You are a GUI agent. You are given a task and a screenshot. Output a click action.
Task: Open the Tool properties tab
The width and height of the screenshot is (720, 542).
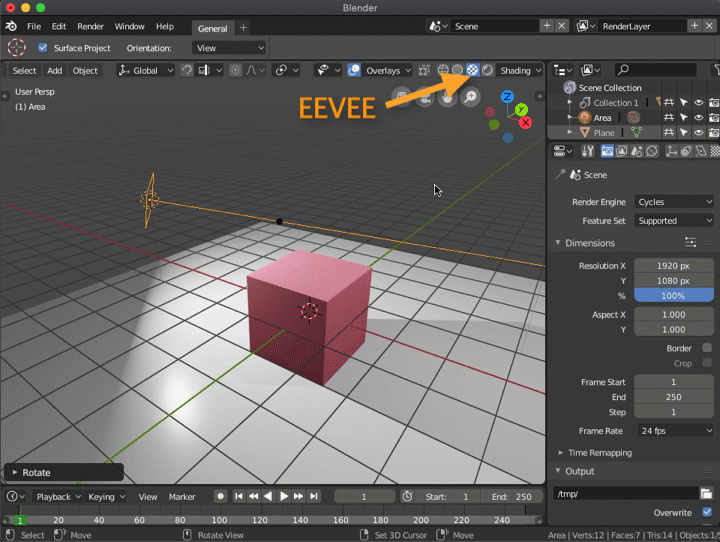click(588, 151)
